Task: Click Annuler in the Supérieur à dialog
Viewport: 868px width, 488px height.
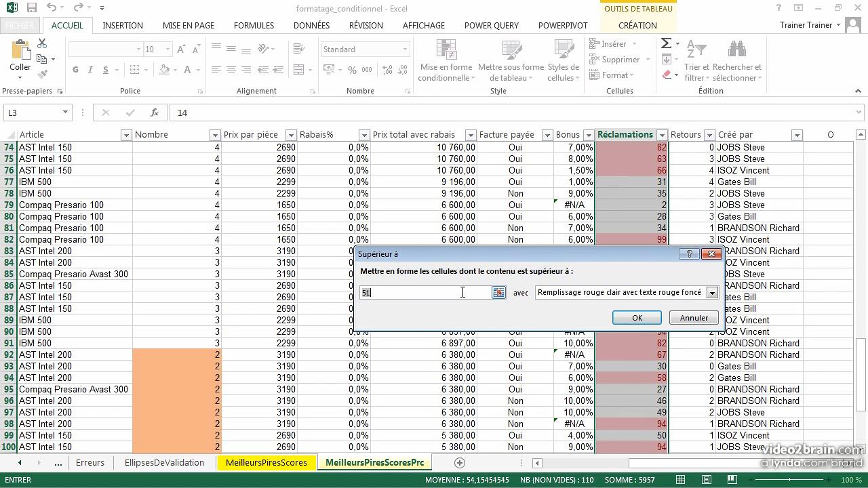Action: coord(694,318)
